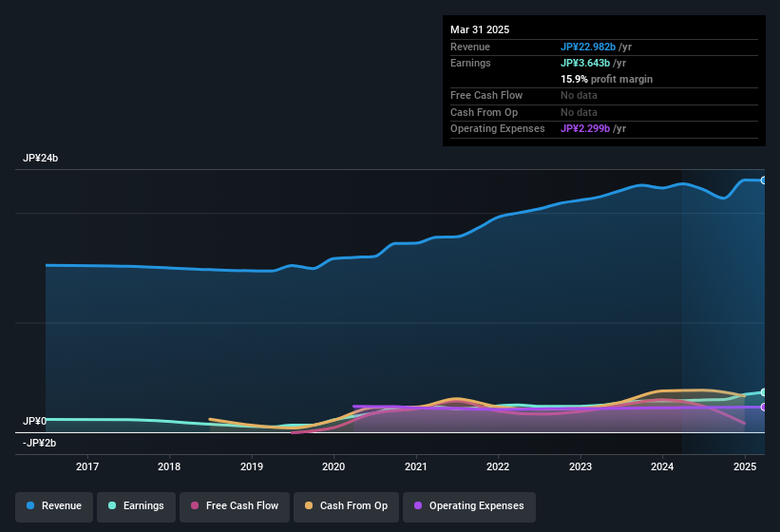Click the 2023 x-axis label

[x=580, y=466]
